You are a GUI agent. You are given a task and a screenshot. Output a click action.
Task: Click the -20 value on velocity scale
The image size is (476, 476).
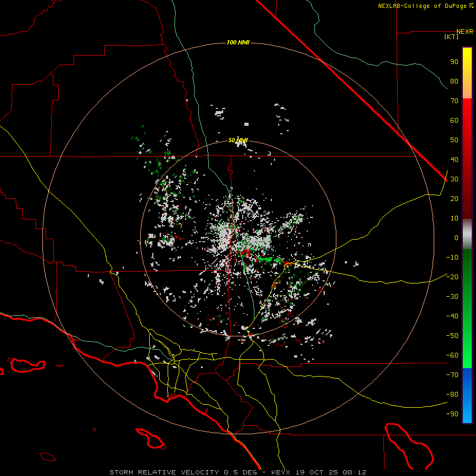pyautogui.click(x=452, y=277)
